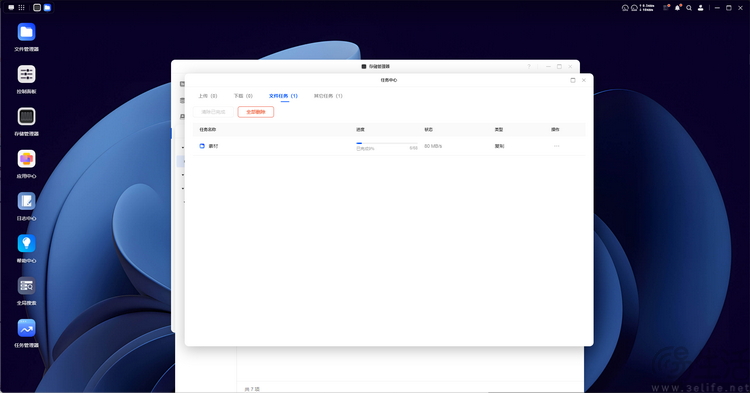Open the task center icon with orange dot
The width and height of the screenshot is (750, 393).
tap(666, 8)
